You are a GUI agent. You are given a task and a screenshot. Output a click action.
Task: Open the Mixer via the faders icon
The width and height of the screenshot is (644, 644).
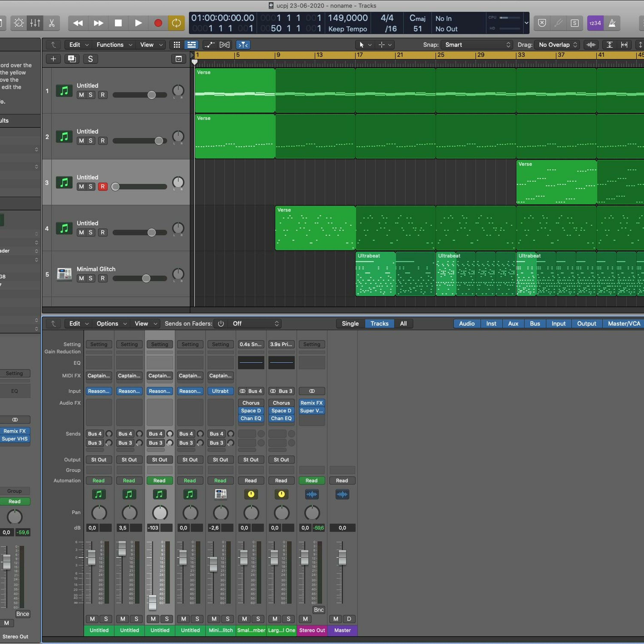35,23
